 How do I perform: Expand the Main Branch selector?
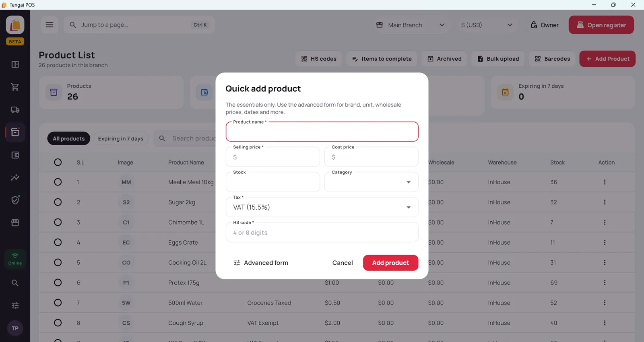coord(410,25)
